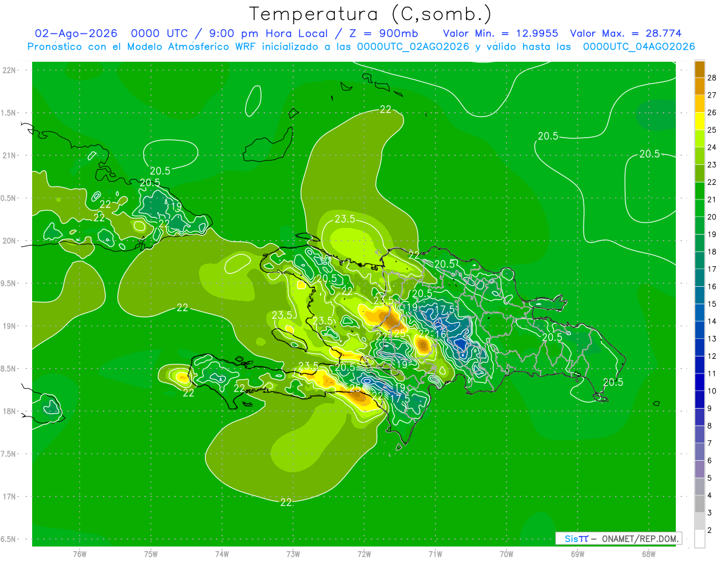Select the '69W' longitude axis label
The width and height of the screenshot is (728, 562).
point(578,554)
